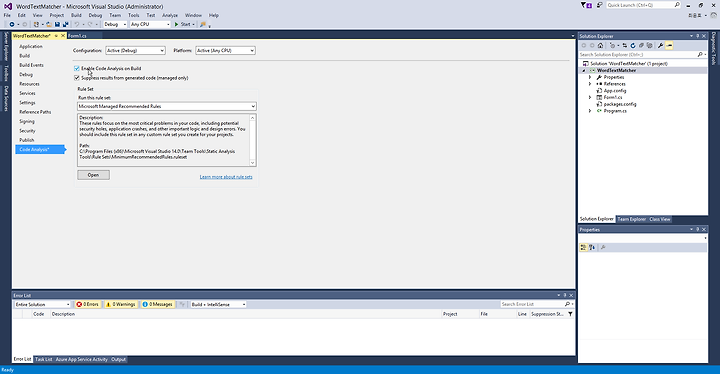Open the Tools menu

(134, 15)
